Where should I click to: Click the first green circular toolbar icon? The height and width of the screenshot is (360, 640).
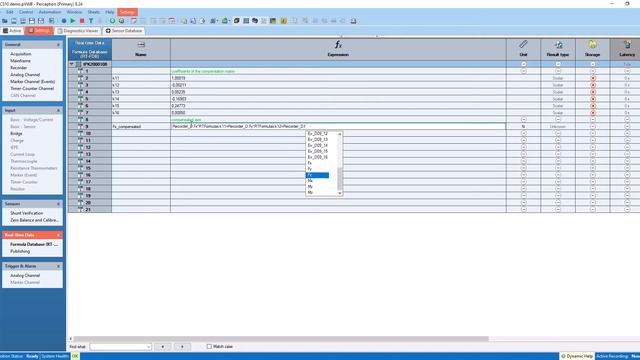(x=112, y=21)
